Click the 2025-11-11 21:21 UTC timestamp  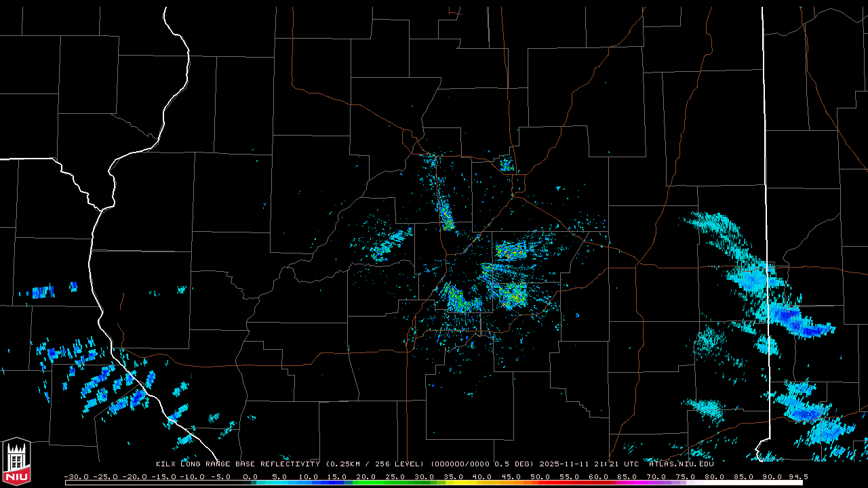[x=589, y=464]
